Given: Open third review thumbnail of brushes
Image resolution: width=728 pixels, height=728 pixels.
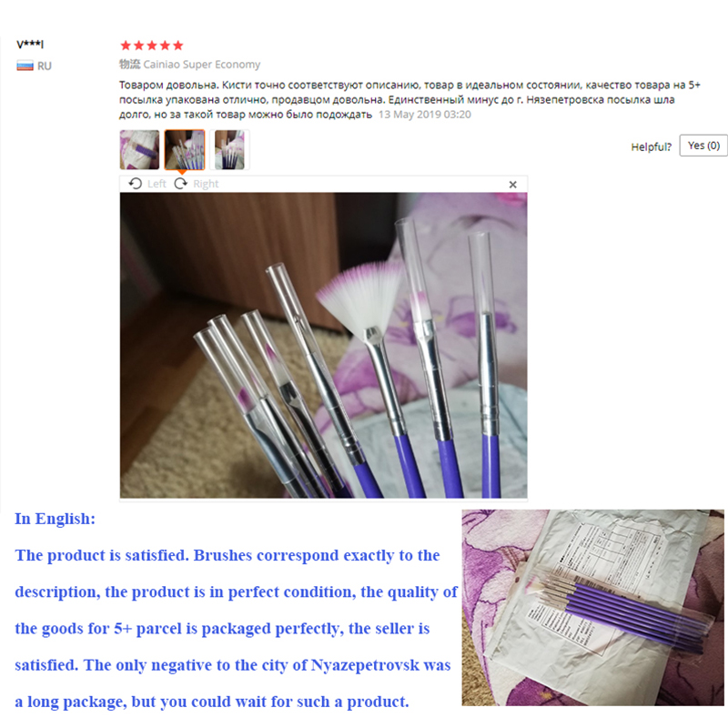Looking at the screenshot, I should point(229,149).
